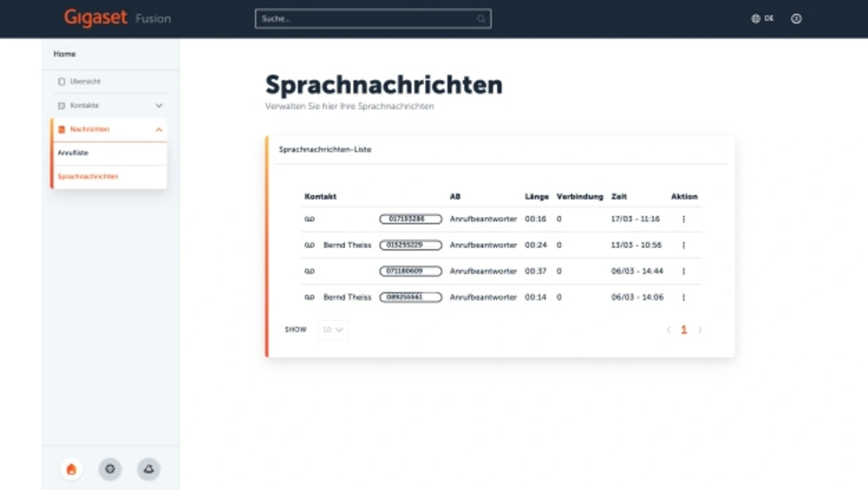Click phone number 015255229 badge
The image size is (868, 490).
click(x=410, y=245)
